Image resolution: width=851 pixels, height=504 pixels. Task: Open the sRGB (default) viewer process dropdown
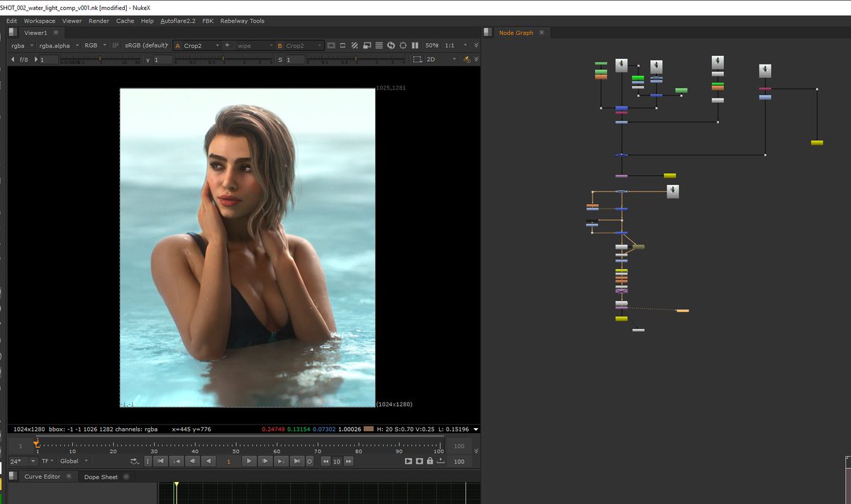tap(147, 45)
